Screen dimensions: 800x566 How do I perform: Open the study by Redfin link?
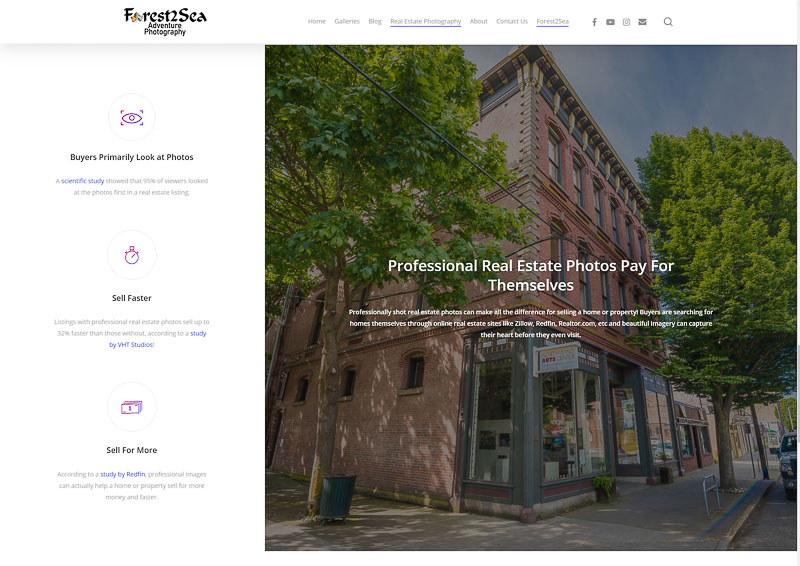click(x=123, y=474)
